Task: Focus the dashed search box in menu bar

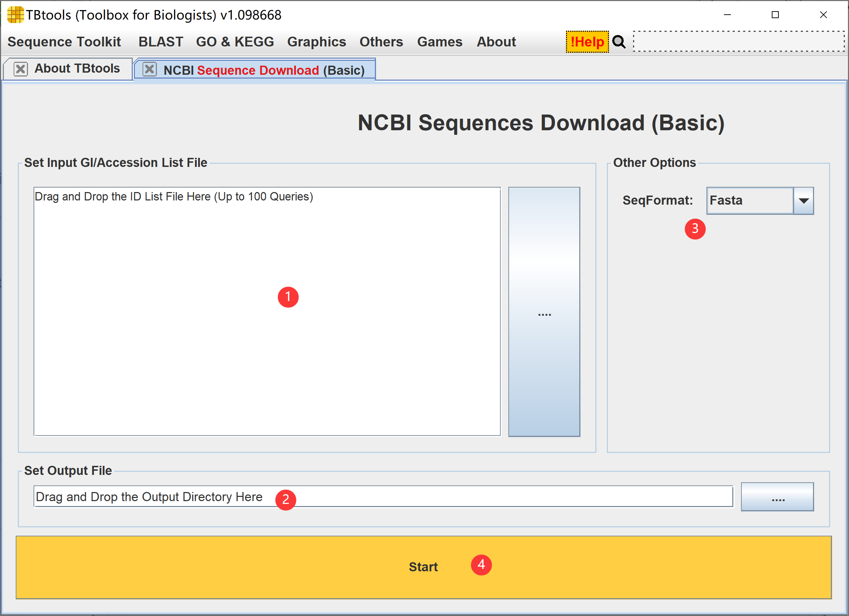Action: point(739,41)
